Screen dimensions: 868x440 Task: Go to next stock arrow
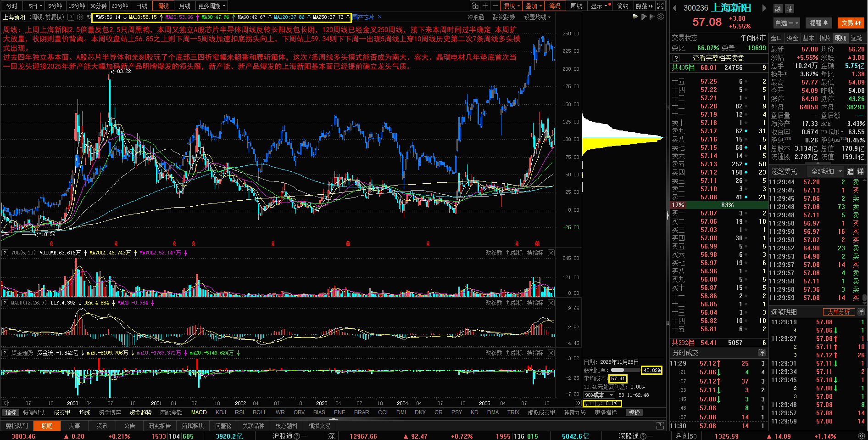coord(764,8)
